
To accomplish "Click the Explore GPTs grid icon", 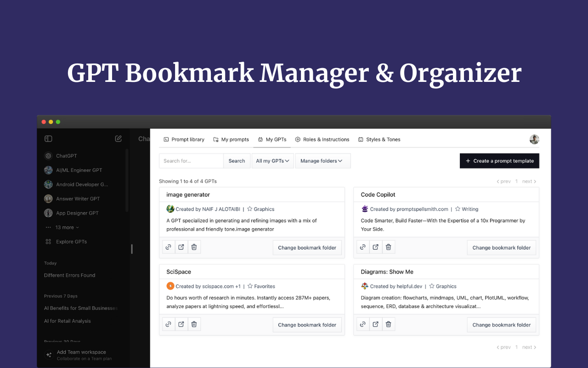I will point(48,241).
